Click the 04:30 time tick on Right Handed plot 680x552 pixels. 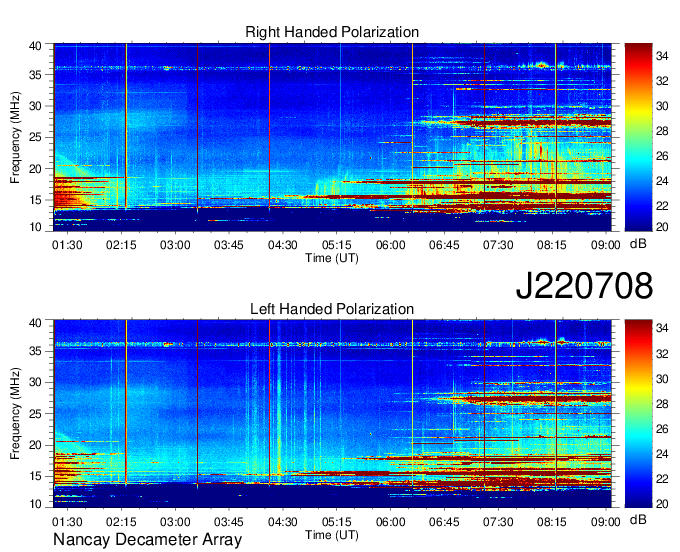283,245
